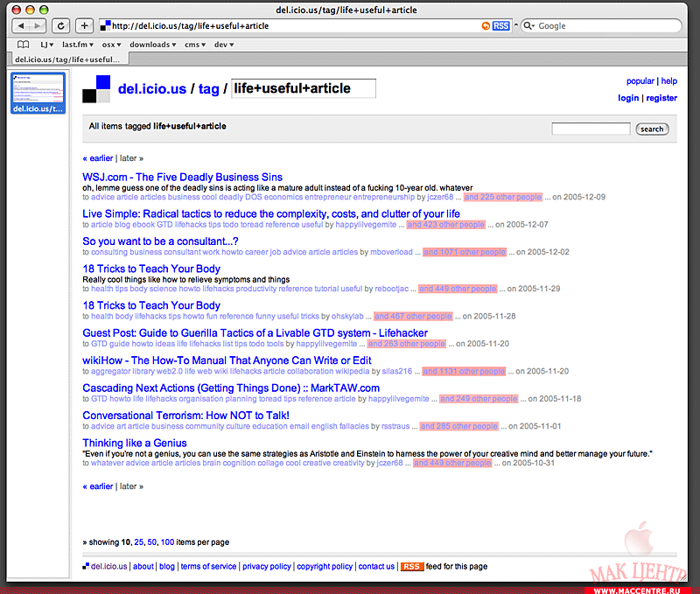Open the popular link
The height and width of the screenshot is (594, 700).
(x=640, y=81)
